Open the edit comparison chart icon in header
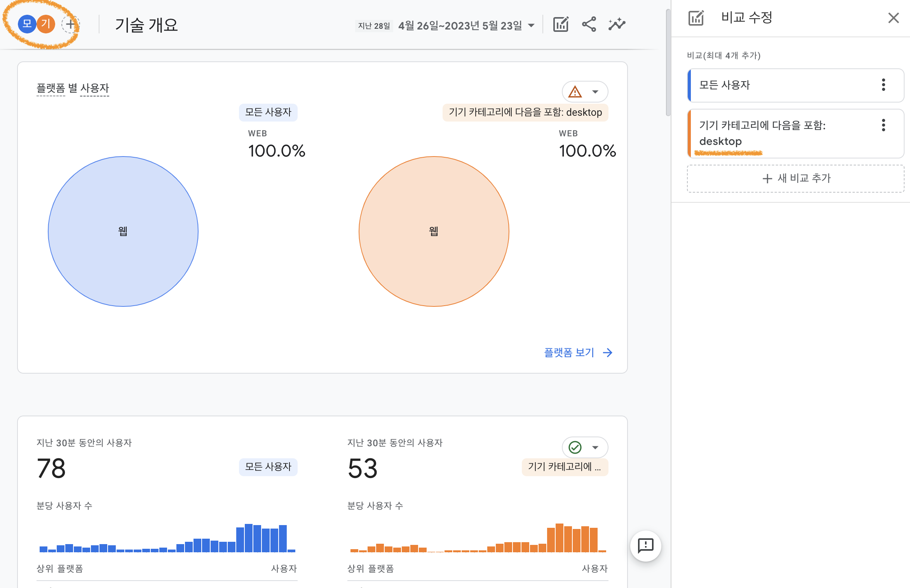Viewport: 910px width, 588px height. point(561,24)
